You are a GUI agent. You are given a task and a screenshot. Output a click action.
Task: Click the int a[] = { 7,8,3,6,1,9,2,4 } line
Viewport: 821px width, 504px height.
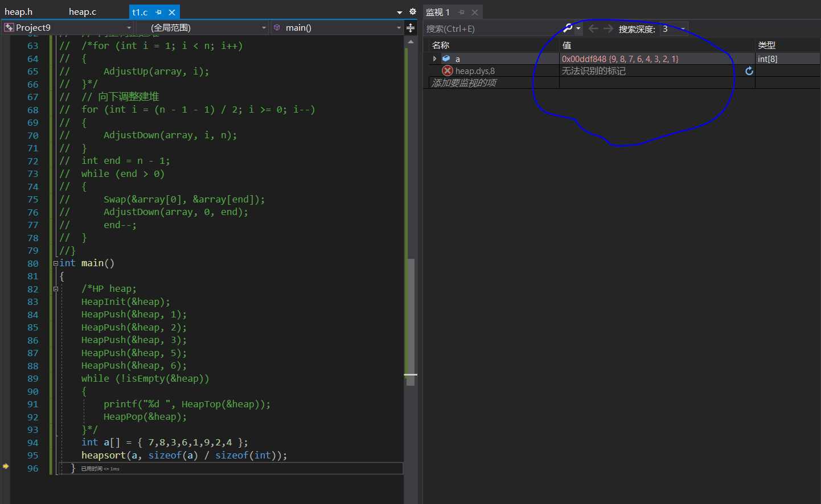click(x=165, y=442)
